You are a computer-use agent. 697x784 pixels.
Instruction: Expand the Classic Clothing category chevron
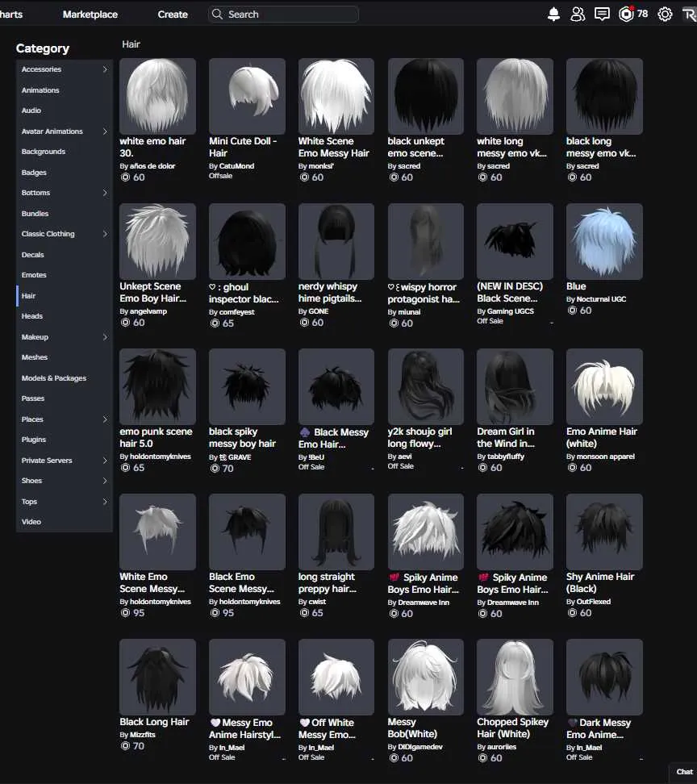tap(105, 234)
